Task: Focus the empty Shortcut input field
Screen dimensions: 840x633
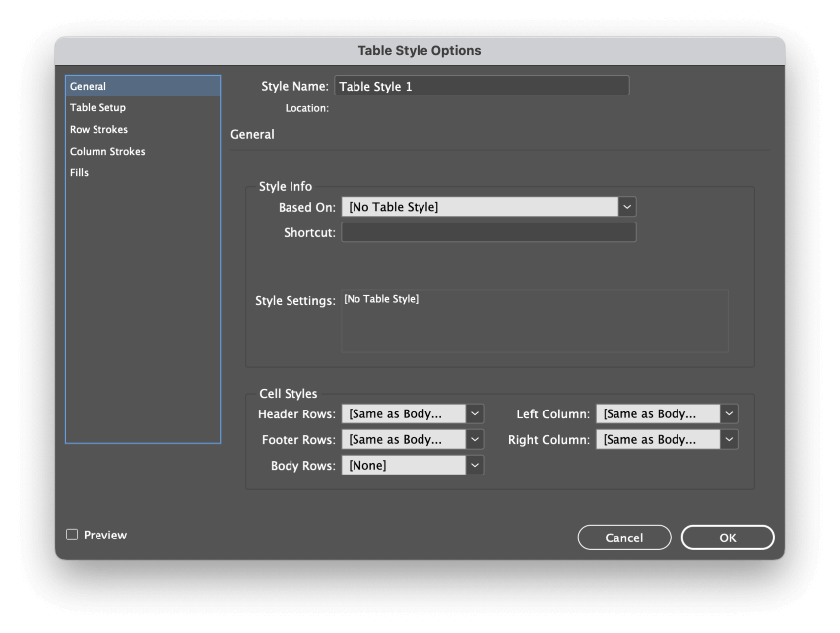Action: 488,233
